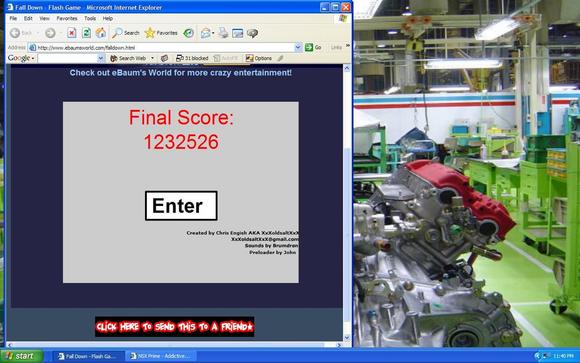Click the horizontal scrollbar right arrow
This screenshot has width=580, height=363.
pos(339,344)
